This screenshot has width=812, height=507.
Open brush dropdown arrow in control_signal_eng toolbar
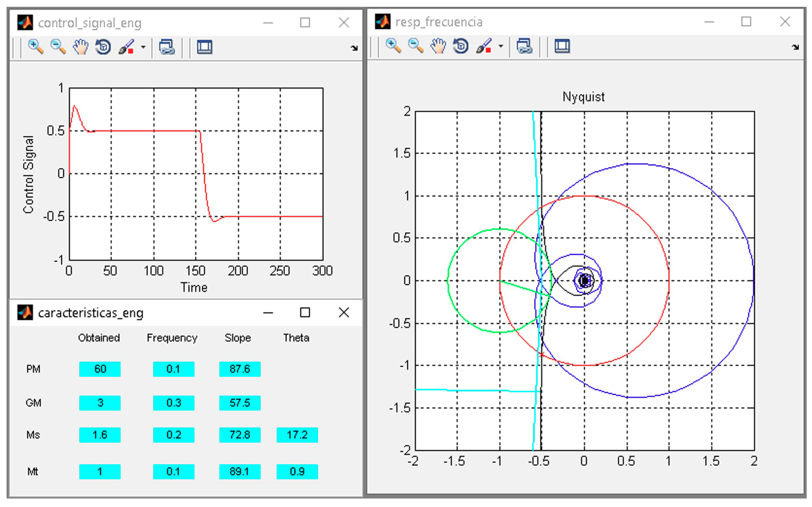(x=143, y=47)
